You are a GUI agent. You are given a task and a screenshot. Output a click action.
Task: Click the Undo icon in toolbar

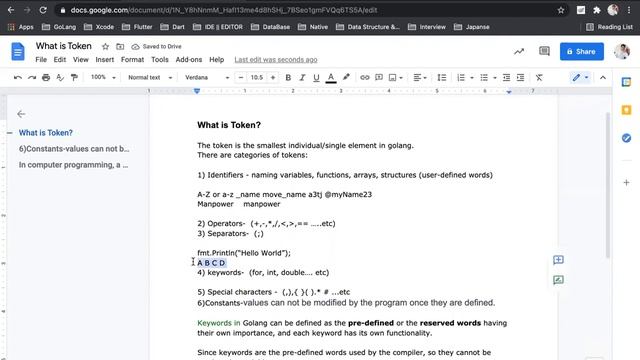18,78
